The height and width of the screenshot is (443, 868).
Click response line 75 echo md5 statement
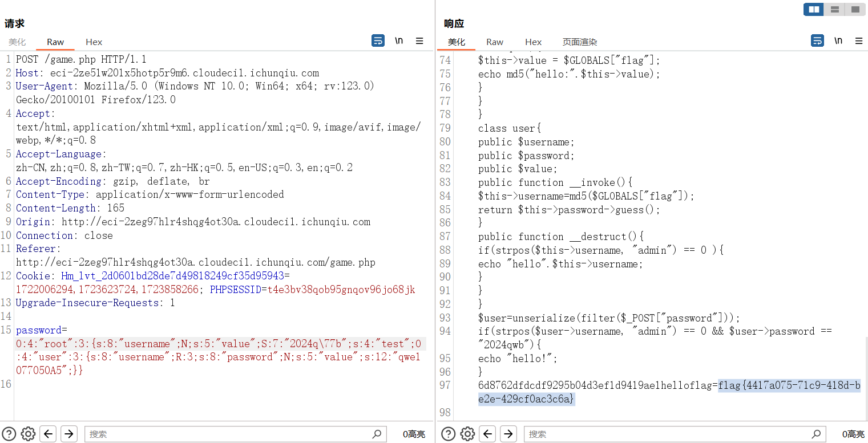coord(569,74)
